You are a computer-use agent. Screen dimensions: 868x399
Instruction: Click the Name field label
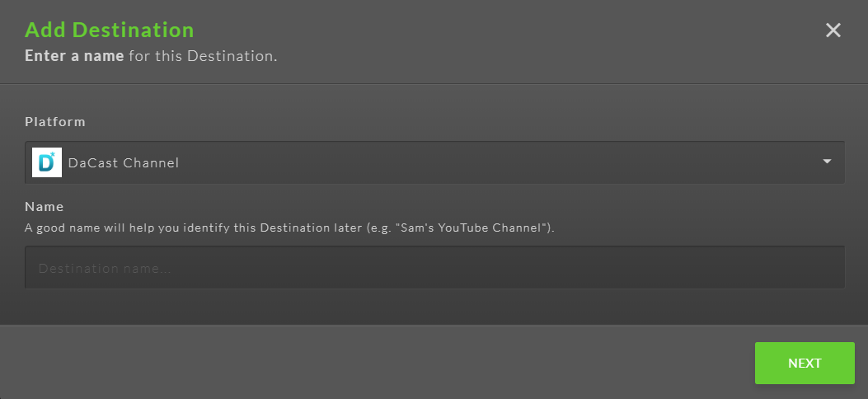coord(45,206)
